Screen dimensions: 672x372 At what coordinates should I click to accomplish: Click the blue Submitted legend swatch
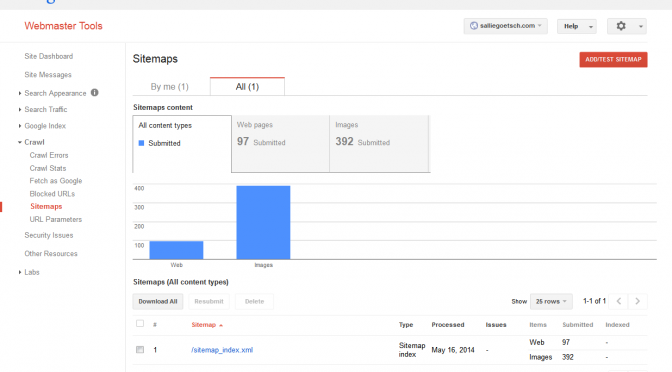[141, 143]
